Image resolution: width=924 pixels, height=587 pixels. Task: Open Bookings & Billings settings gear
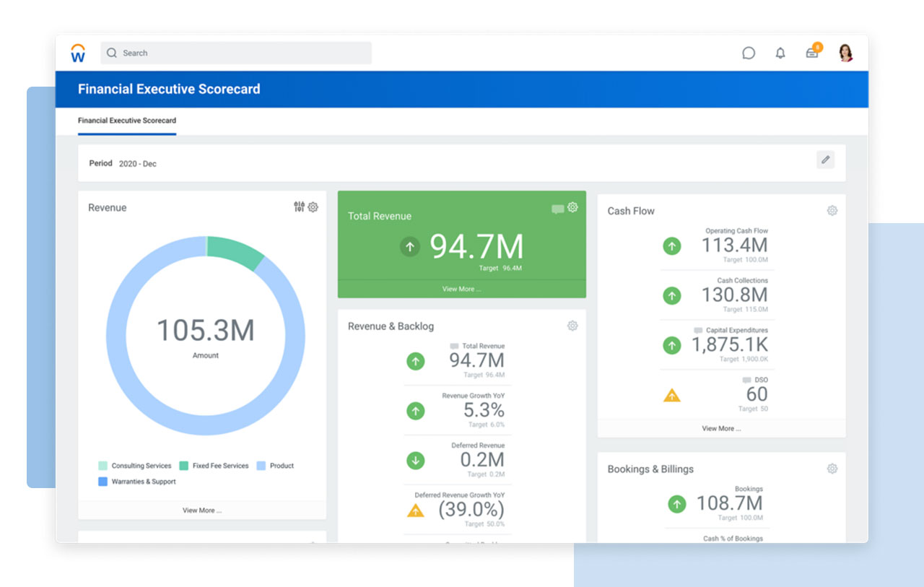click(x=832, y=469)
